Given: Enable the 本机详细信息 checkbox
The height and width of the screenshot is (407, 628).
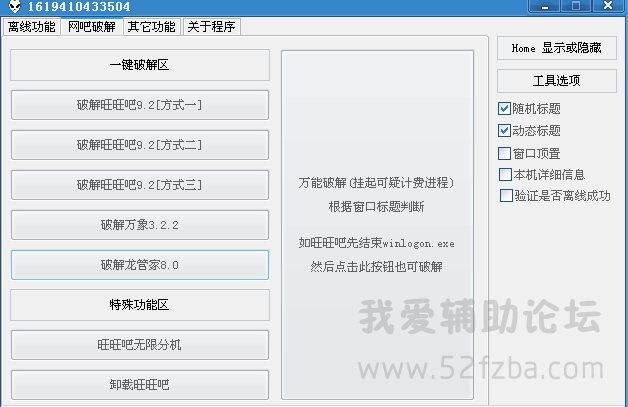Looking at the screenshot, I should tap(505, 175).
